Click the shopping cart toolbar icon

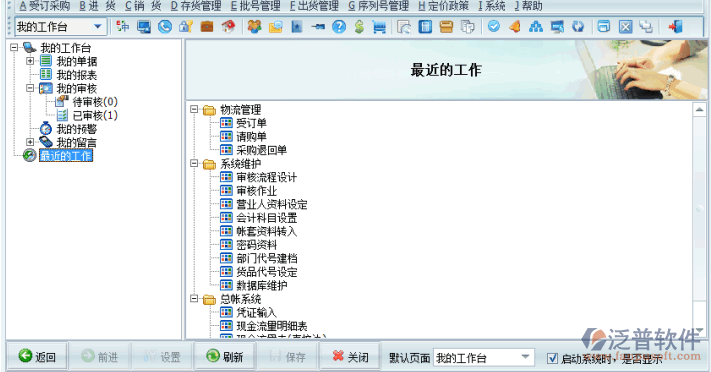(x=379, y=27)
